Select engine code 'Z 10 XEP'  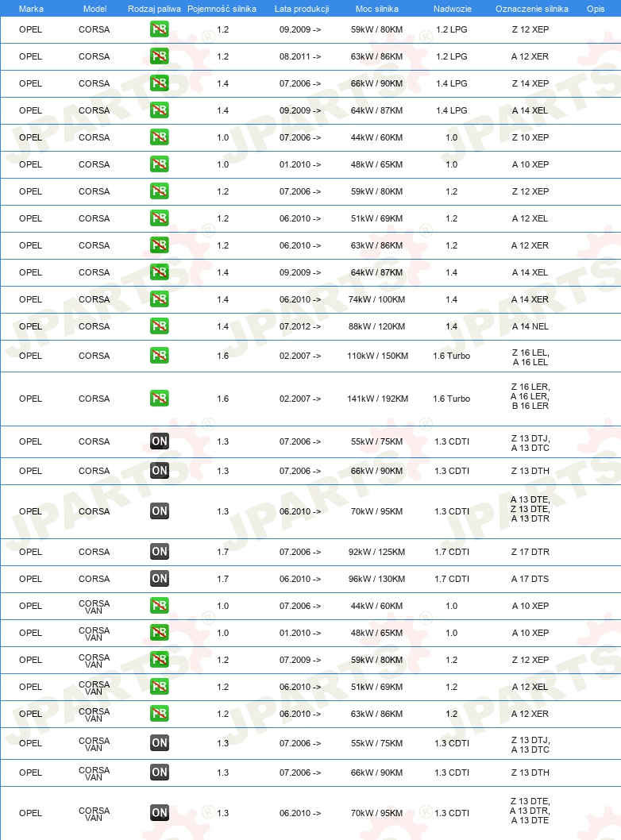click(530, 137)
